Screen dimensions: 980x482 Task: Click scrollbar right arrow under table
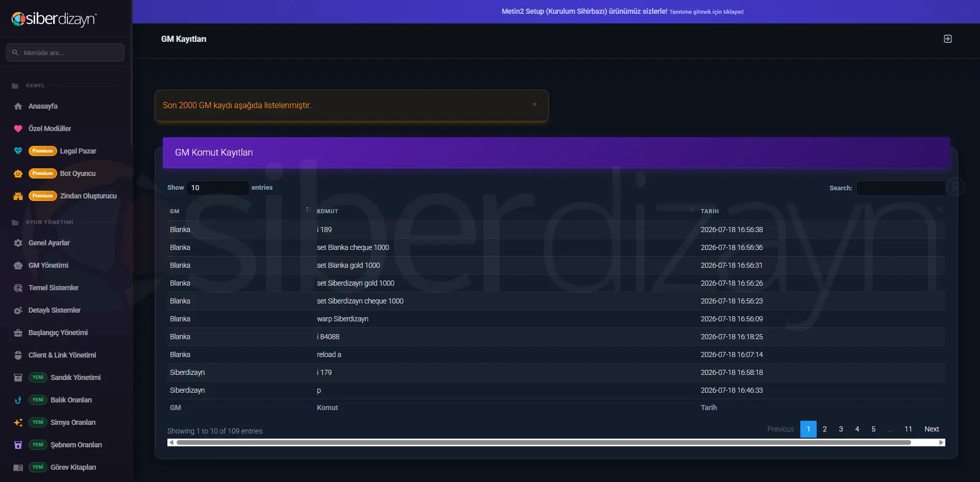click(x=941, y=443)
